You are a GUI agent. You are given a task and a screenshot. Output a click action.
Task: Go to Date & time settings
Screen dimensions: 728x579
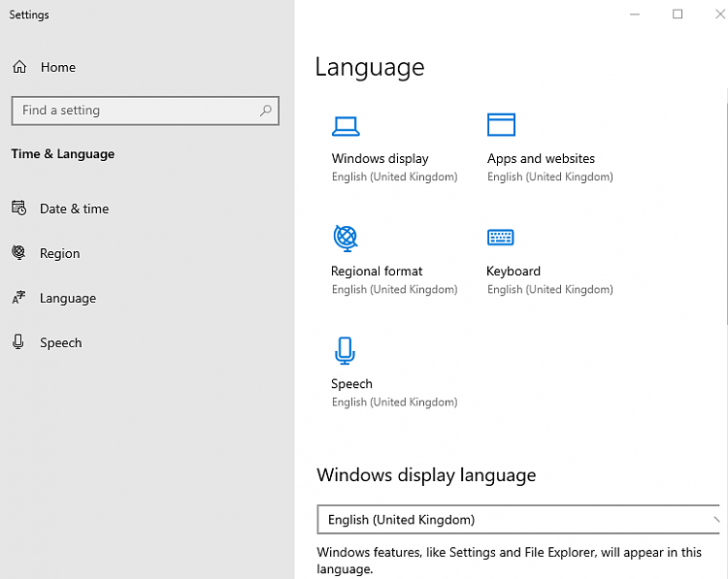[x=75, y=209]
